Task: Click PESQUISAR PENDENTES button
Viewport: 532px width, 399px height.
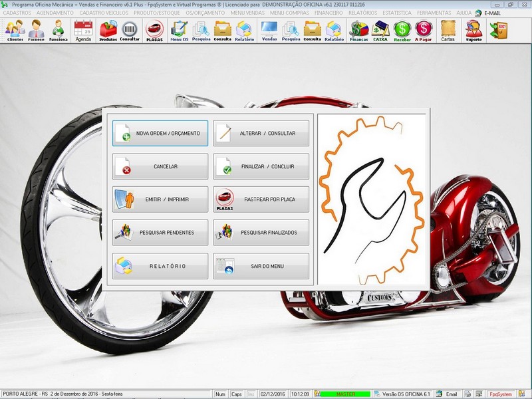Action: tap(160, 233)
